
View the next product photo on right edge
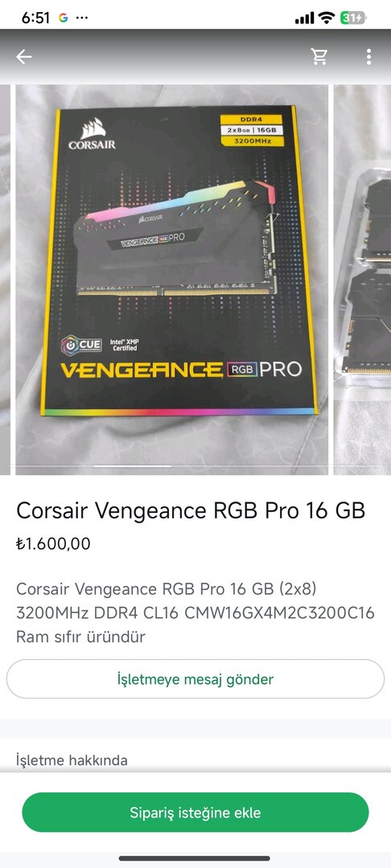click(x=362, y=280)
